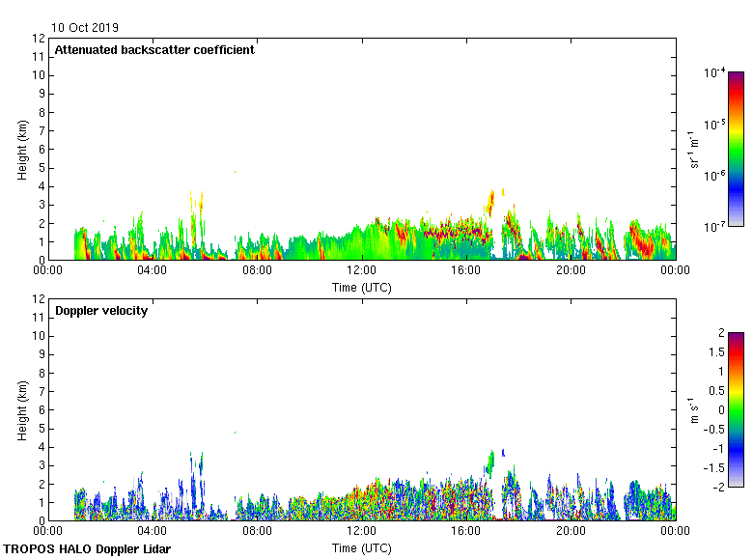The width and height of the screenshot is (753, 560).
Task: Click the "10 Oct 2019" date label
Action: [86, 28]
